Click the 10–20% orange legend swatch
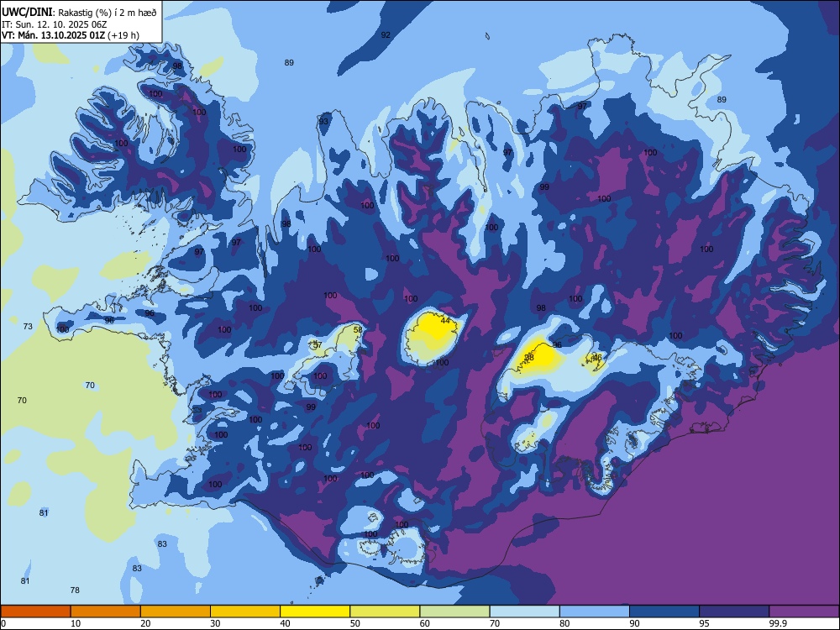 106,612
